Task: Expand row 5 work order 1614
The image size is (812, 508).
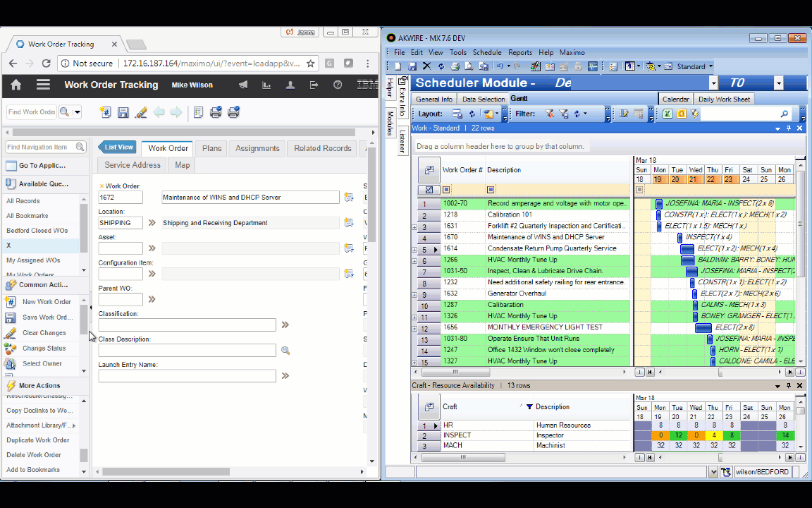Action: [414, 250]
